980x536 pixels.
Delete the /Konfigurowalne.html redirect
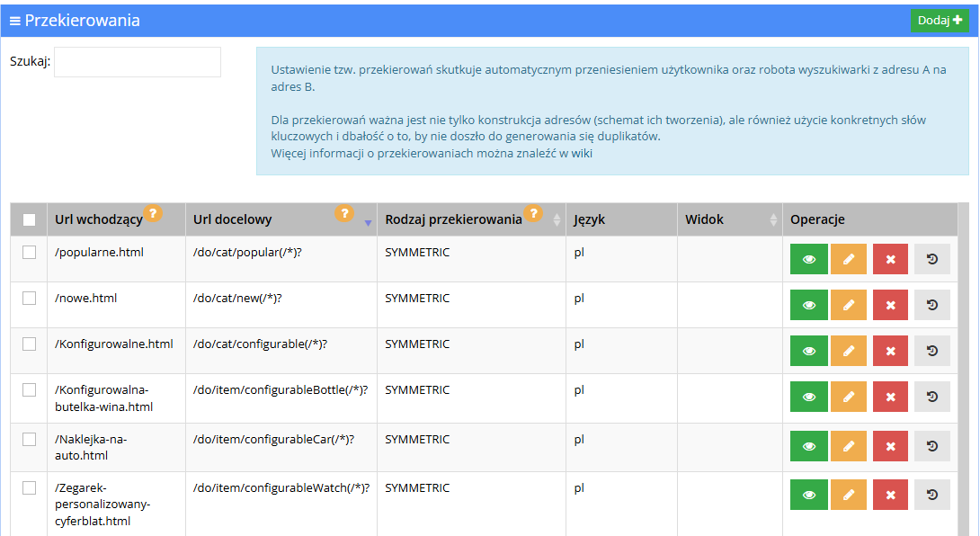pos(891,351)
